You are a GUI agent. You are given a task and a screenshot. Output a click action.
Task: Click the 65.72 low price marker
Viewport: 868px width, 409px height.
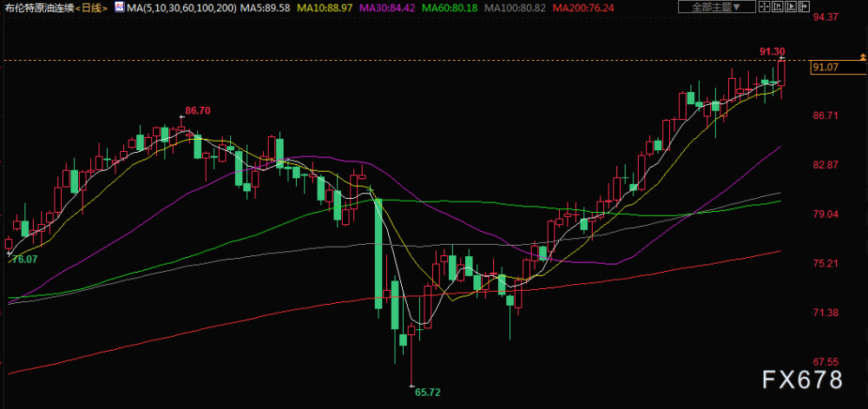pyautogui.click(x=428, y=393)
